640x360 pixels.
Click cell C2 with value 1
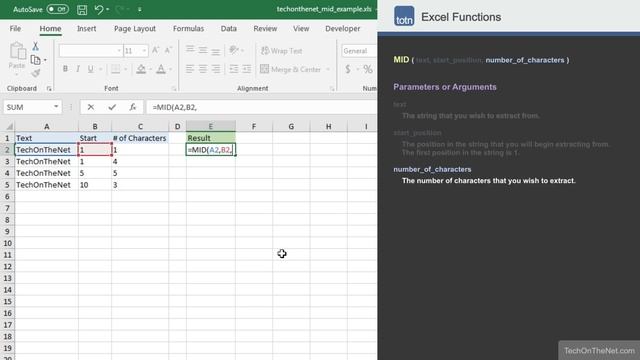coord(140,150)
